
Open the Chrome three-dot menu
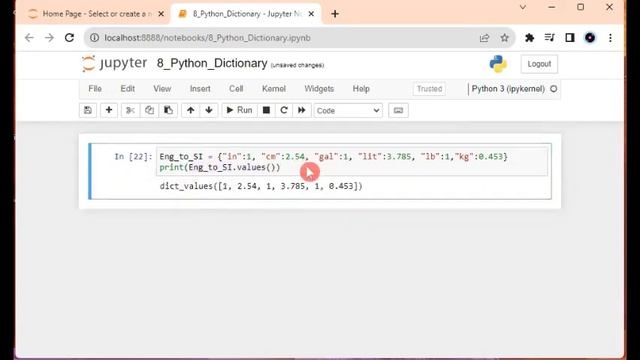[610, 38]
